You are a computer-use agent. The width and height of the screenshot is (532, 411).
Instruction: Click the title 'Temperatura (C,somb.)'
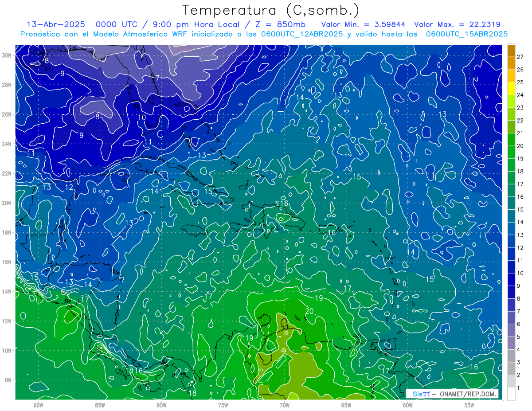(x=271, y=11)
